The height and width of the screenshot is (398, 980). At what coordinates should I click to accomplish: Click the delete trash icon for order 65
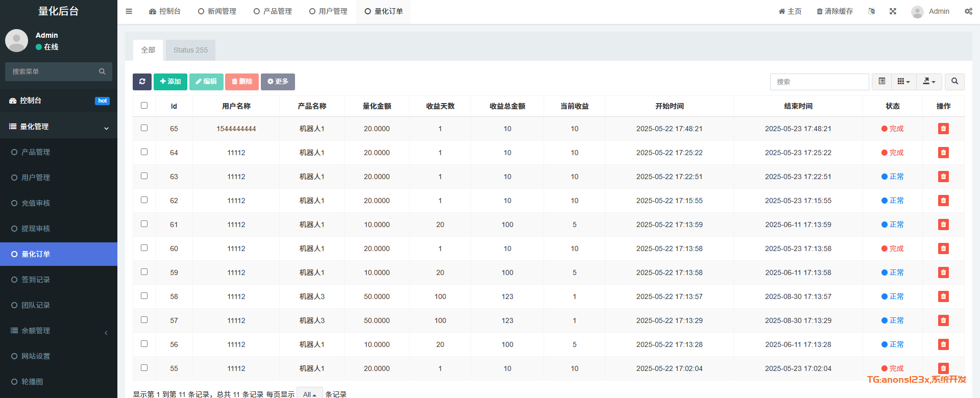coord(943,129)
